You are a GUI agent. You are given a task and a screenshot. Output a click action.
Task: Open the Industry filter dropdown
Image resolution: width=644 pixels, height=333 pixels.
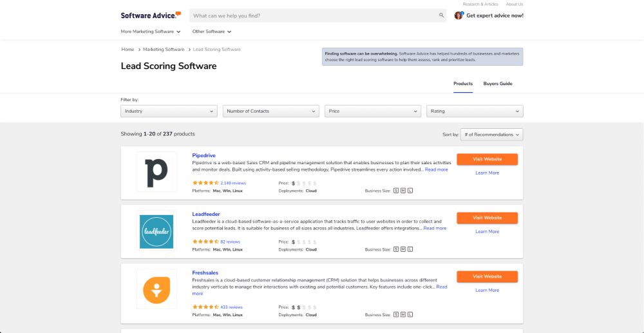click(169, 111)
